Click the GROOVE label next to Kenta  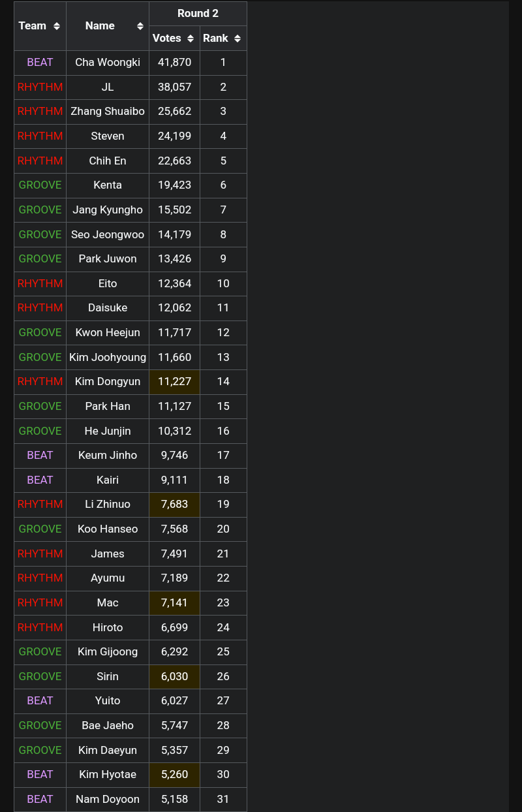pyautogui.click(x=40, y=185)
